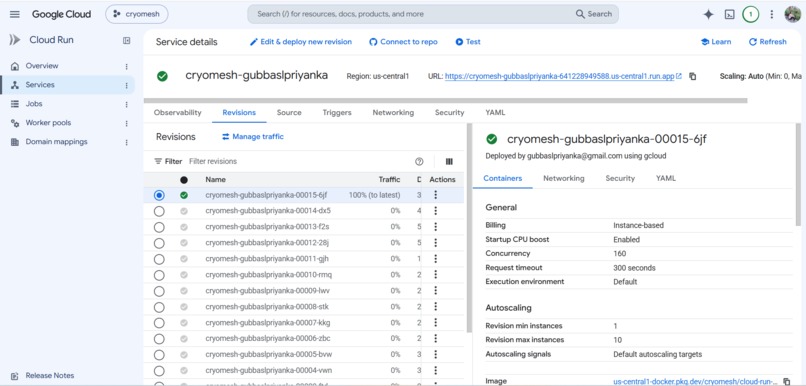Select revision 00014-dx5 radio button

pyautogui.click(x=159, y=211)
